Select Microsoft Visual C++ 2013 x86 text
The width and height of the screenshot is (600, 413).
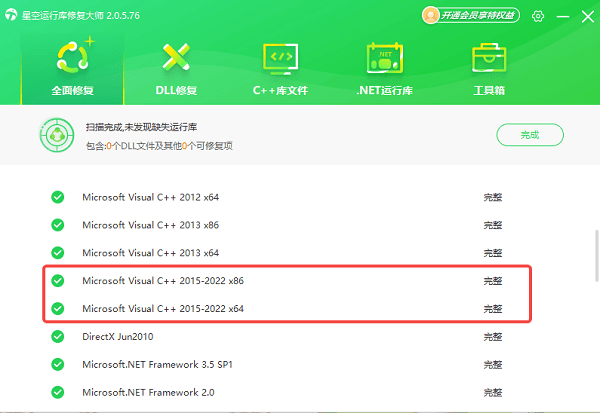[150, 225]
